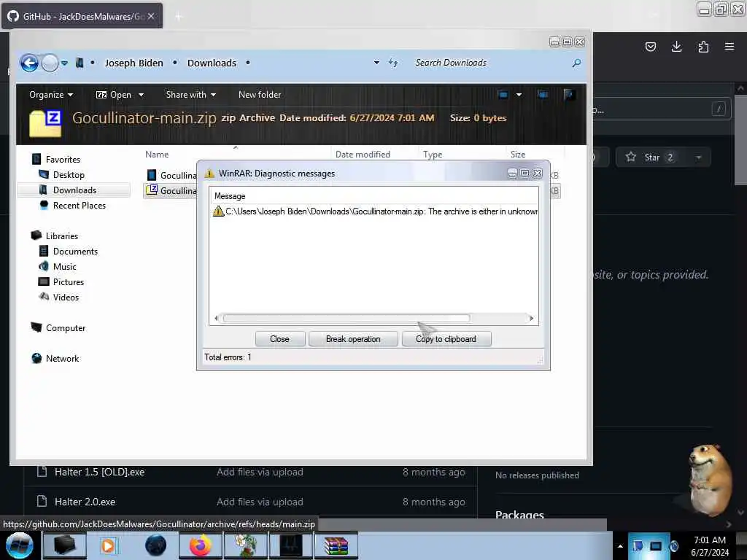Click the Message column header in WinRAR
747x560 pixels.
[230, 195]
